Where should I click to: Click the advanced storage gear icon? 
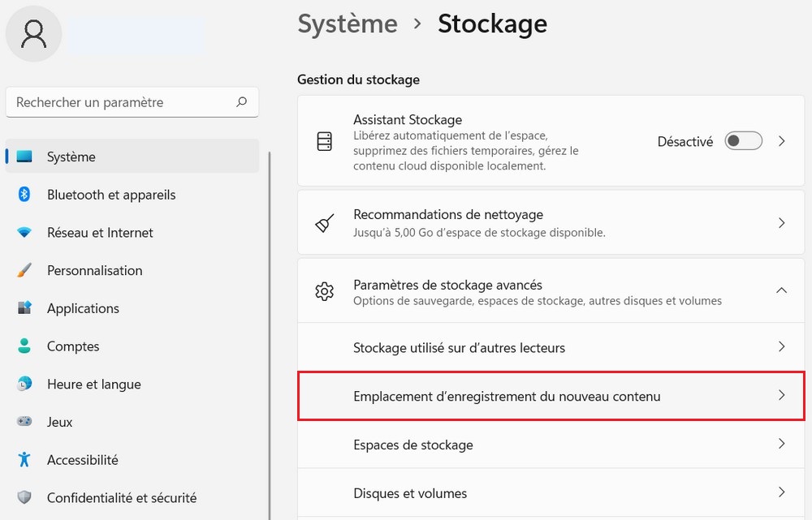pos(324,291)
